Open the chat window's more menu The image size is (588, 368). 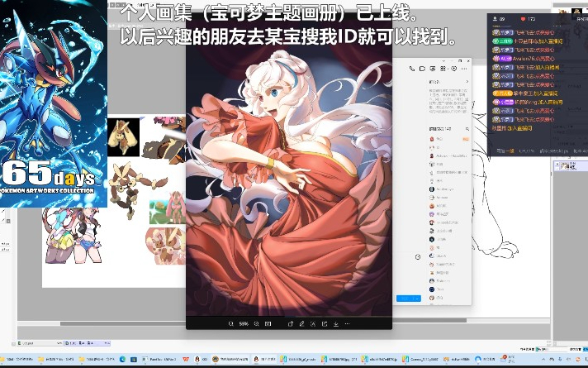coord(464,69)
